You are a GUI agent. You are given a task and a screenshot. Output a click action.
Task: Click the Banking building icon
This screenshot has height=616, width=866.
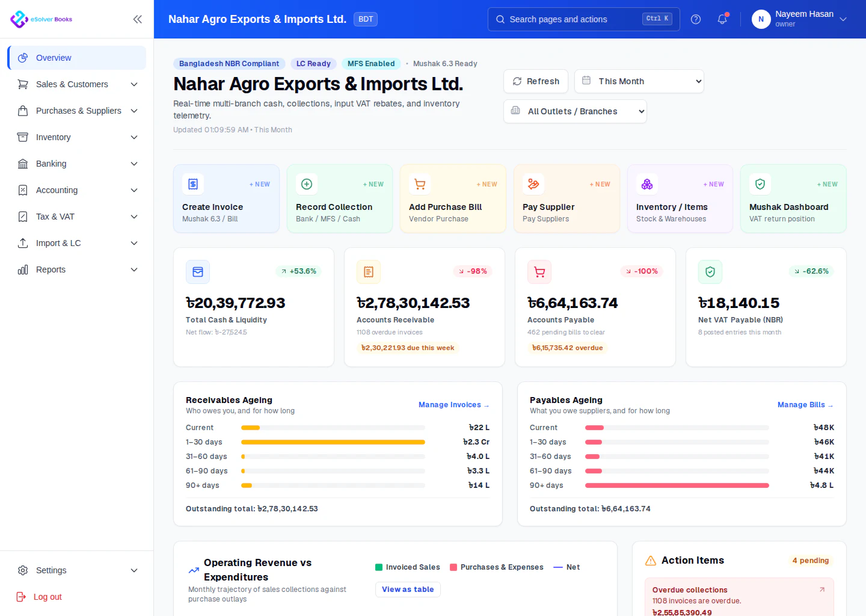[x=23, y=164]
